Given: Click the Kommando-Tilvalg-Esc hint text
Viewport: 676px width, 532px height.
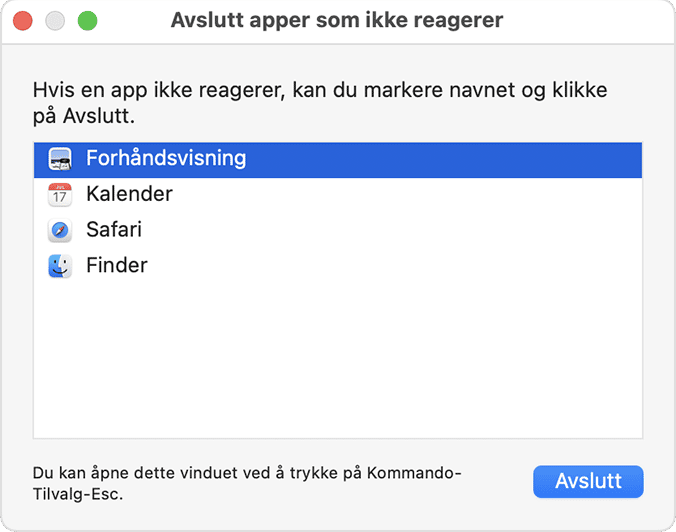Looking at the screenshot, I should [246, 482].
